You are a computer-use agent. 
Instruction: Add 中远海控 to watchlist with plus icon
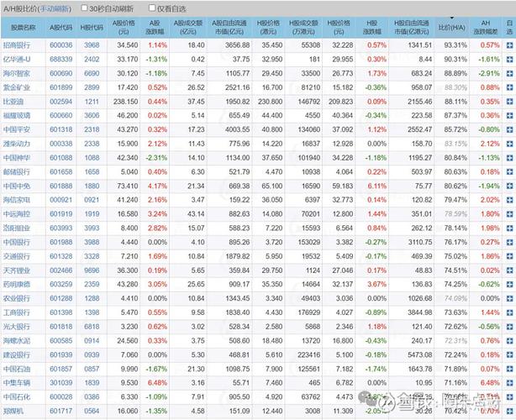509,214
